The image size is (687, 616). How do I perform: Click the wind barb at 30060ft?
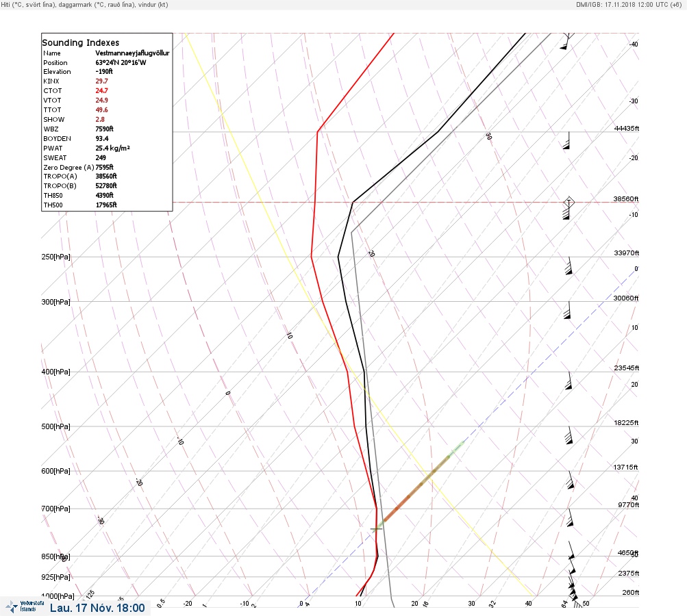coord(567,310)
